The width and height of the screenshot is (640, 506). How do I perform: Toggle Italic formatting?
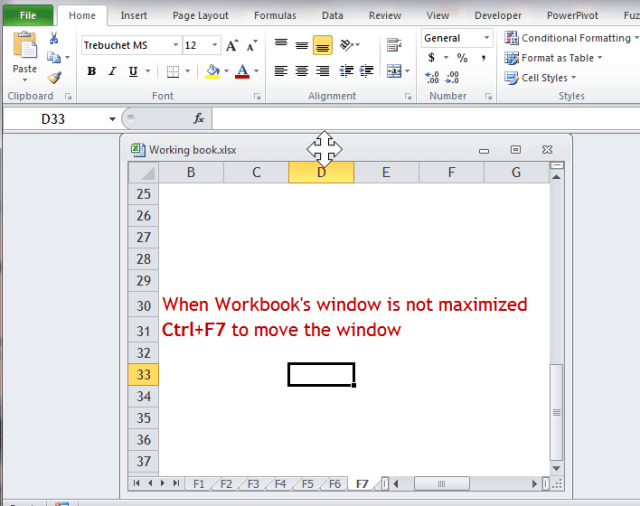(113, 71)
